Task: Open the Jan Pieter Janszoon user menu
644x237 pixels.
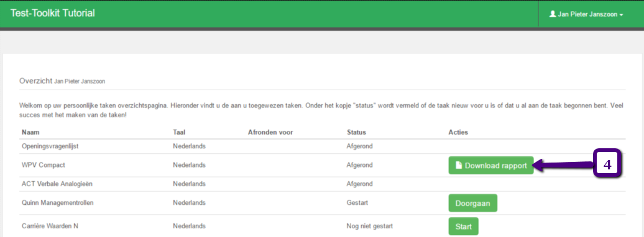Action: click(x=587, y=14)
